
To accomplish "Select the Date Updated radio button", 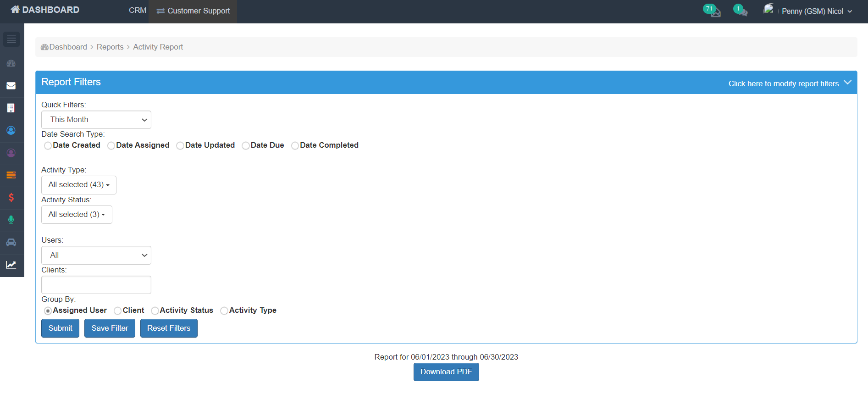I will point(180,146).
